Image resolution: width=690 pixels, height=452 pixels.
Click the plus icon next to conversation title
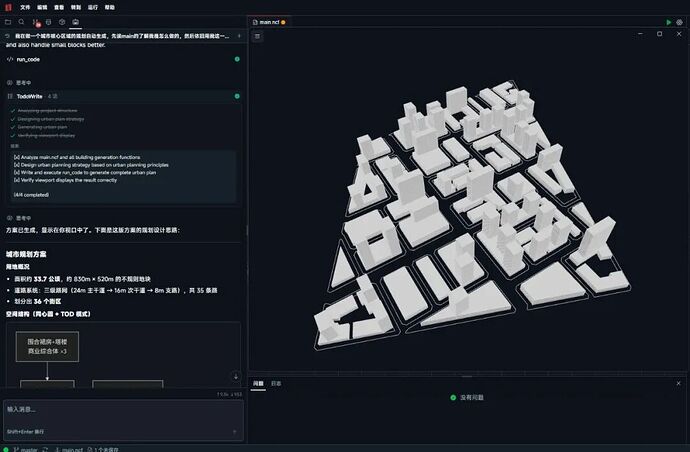pos(239,36)
